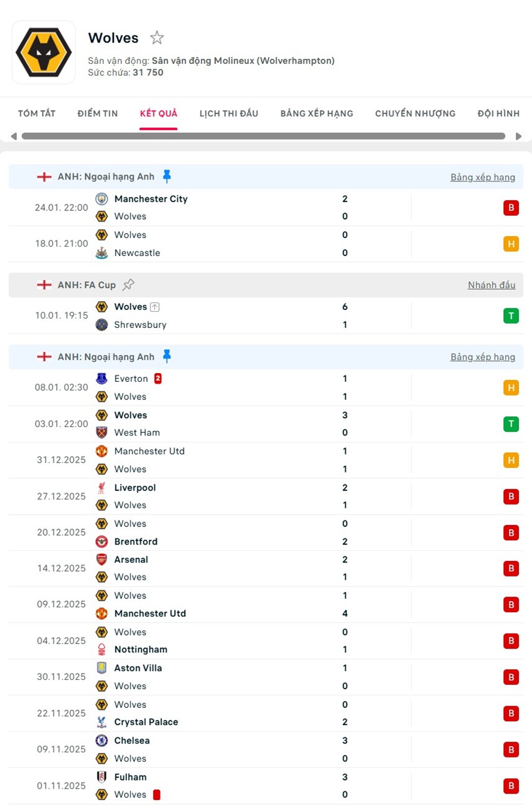Screen dimensions: 532x810
Task: Click the Arsenal crest in the 14.12 match
Action: pyautogui.click(x=102, y=560)
